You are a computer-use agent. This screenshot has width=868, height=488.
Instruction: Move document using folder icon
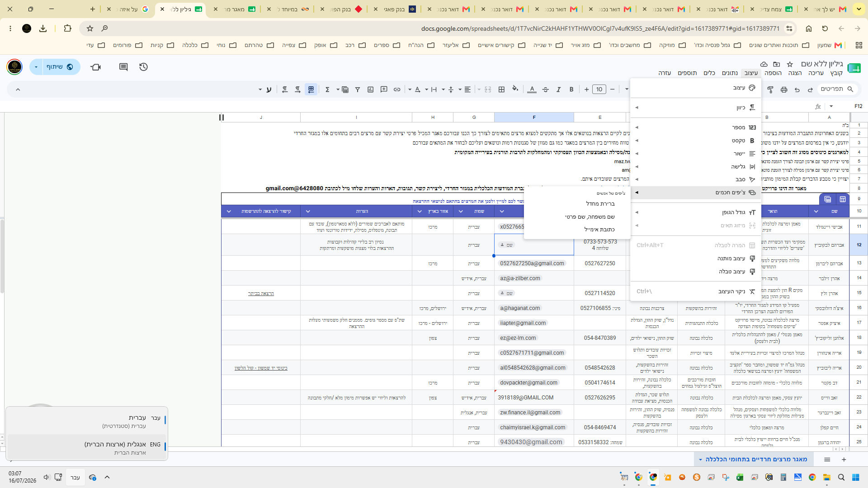tap(777, 64)
